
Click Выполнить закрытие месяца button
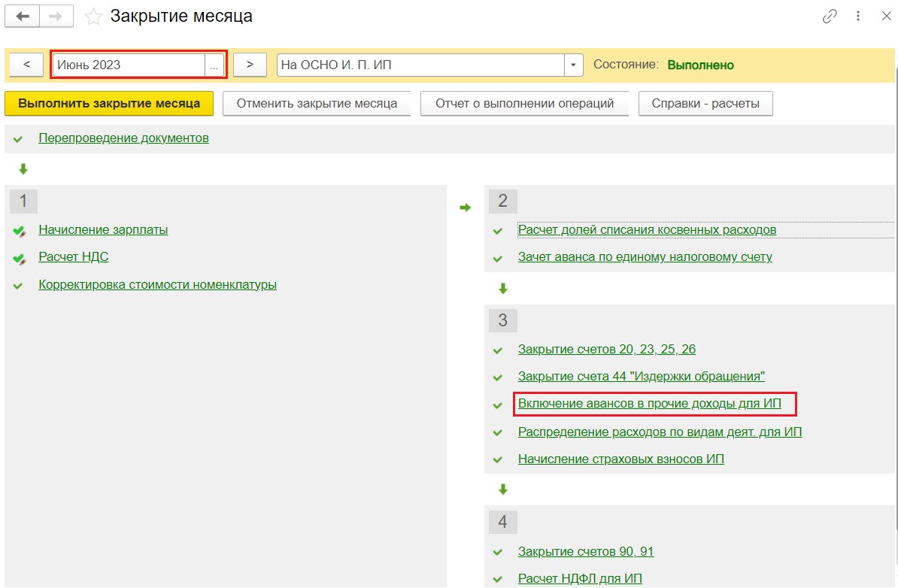coord(109,104)
